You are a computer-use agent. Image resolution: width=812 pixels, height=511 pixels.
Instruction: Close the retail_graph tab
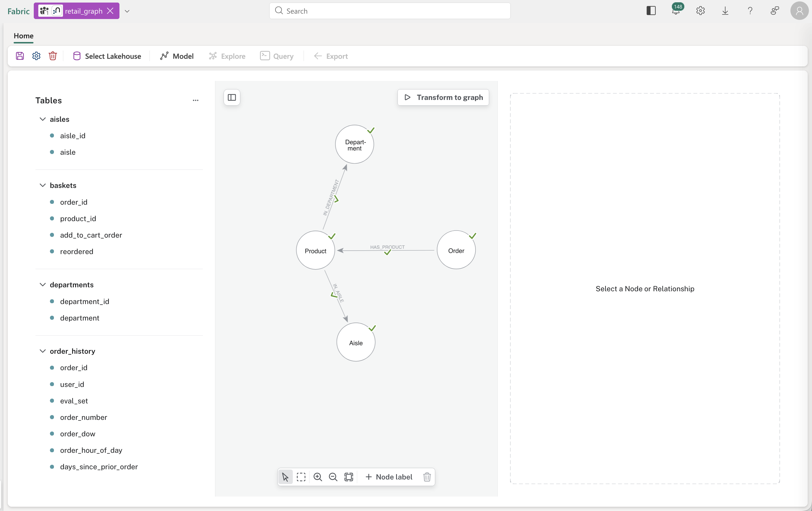[x=110, y=11]
